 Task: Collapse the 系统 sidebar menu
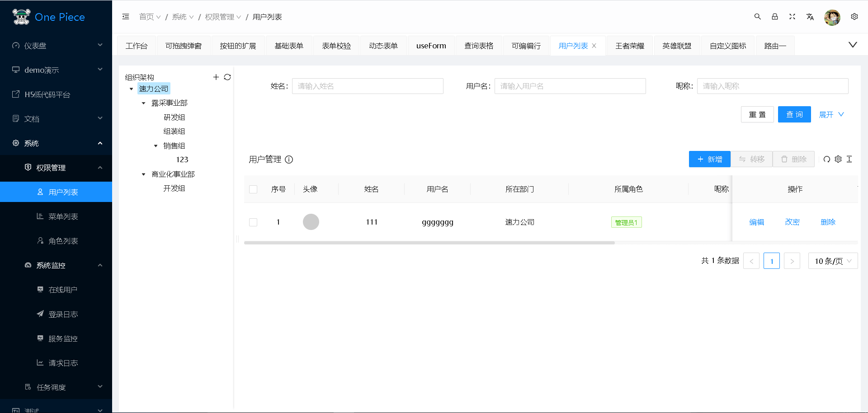(x=56, y=143)
